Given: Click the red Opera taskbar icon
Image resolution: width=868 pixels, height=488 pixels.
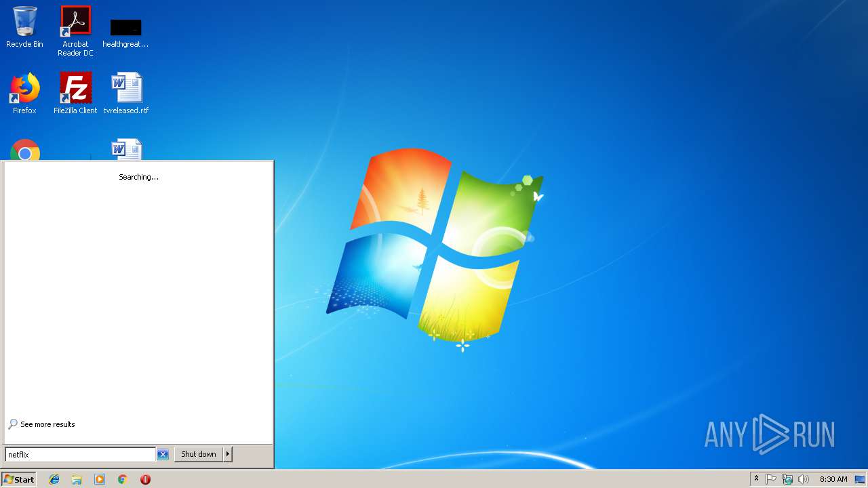Looking at the screenshot, I should [145, 479].
